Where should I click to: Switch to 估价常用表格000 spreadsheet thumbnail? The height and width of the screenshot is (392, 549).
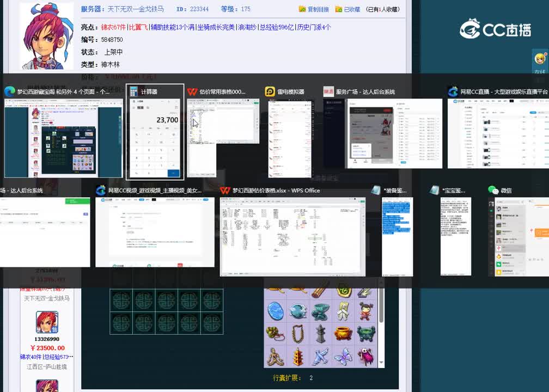click(223, 138)
